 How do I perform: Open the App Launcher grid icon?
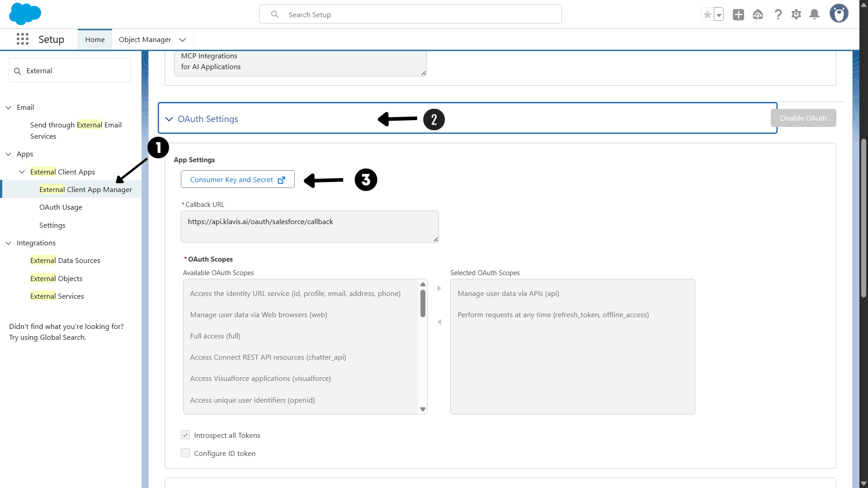(23, 39)
